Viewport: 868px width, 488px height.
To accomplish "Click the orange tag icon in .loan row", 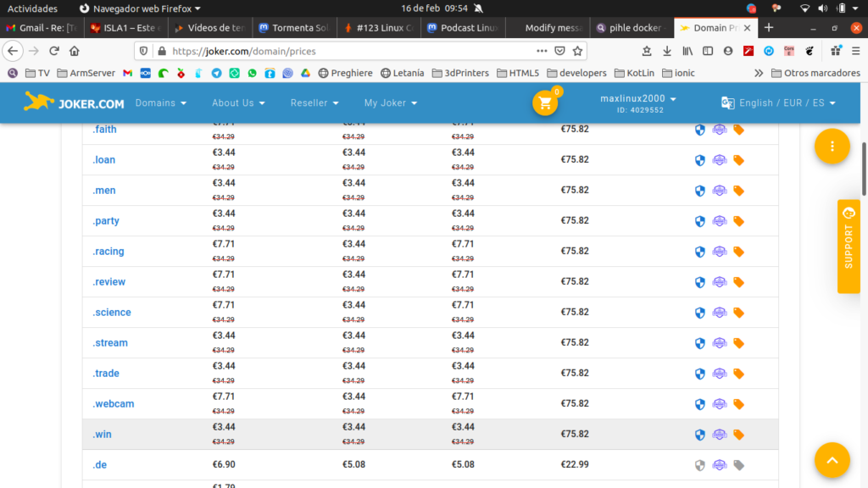I will (x=738, y=160).
